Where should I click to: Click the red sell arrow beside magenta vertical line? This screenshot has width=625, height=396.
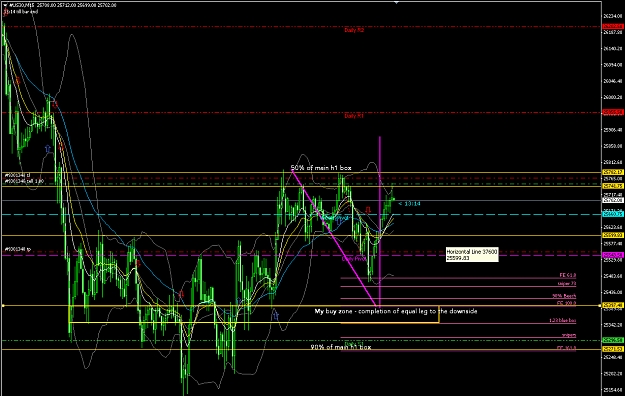[x=368, y=210]
